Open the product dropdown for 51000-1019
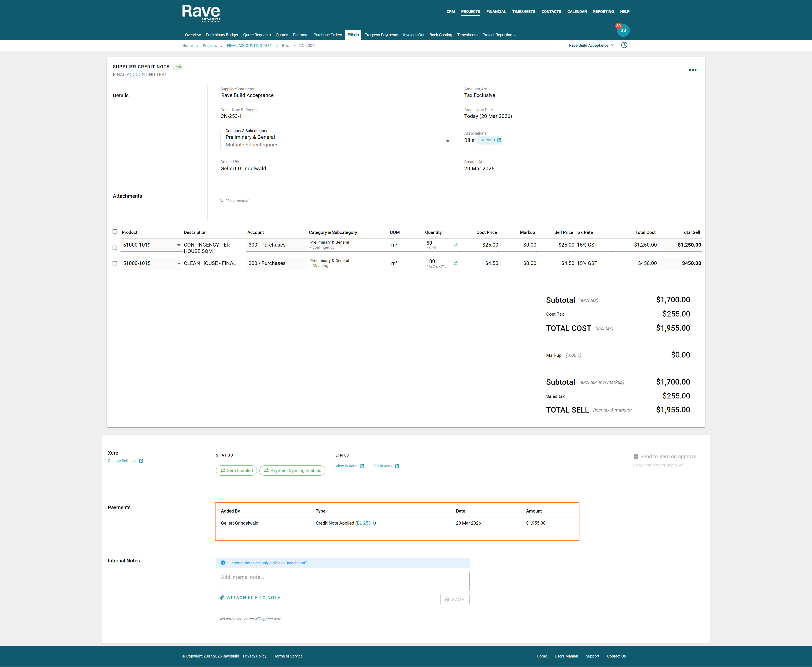 [178, 245]
